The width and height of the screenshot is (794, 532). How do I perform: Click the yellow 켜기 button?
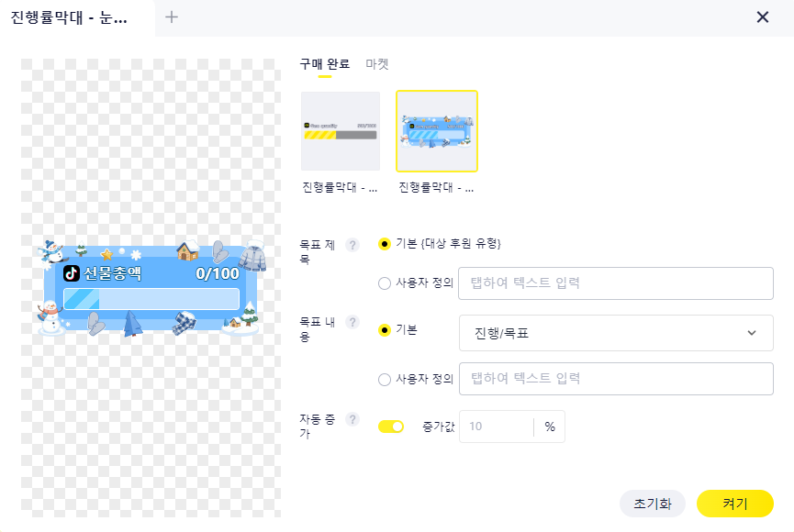[734, 504]
